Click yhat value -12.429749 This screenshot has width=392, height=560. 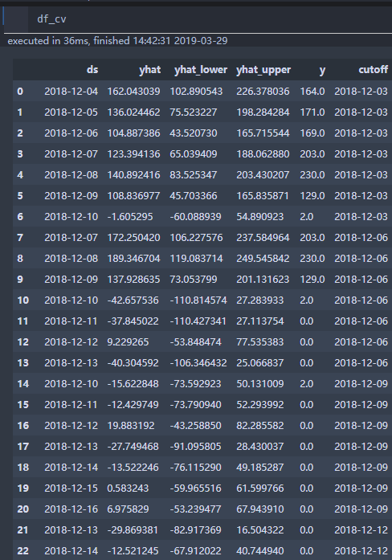click(133, 405)
